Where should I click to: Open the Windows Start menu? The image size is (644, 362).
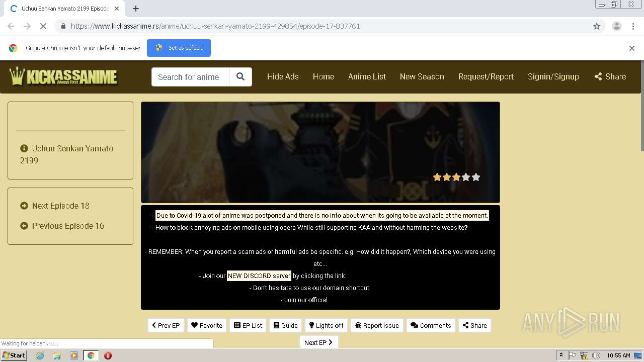14,355
